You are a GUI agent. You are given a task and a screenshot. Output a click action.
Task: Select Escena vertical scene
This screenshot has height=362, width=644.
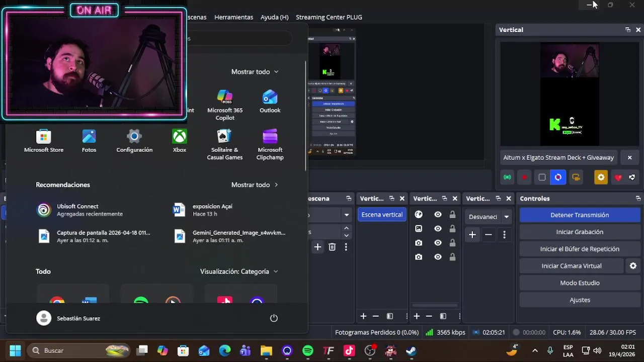(x=382, y=215)
